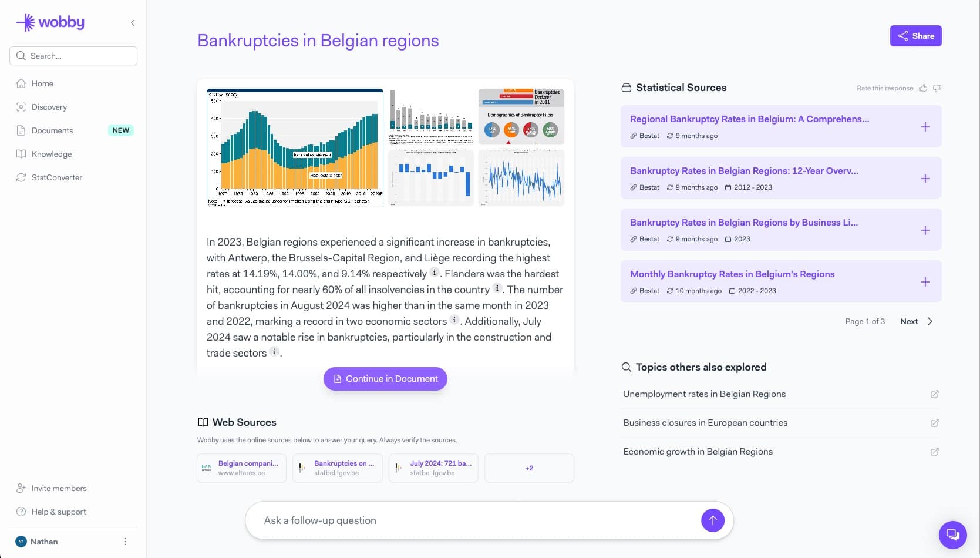Expand the Regional Bankruptcy Rates source
Screen dimensions: 980x558
click(x=925, y=126)
